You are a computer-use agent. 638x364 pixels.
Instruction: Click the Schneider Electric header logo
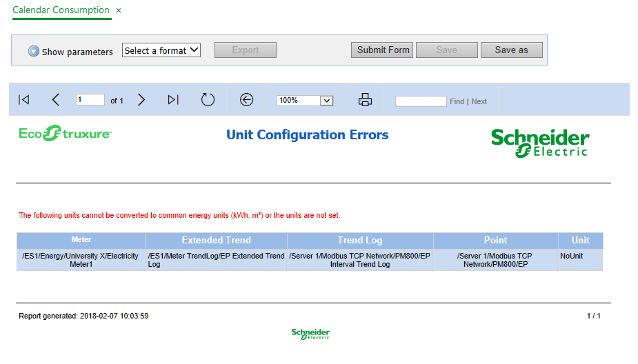pos(540,143)
